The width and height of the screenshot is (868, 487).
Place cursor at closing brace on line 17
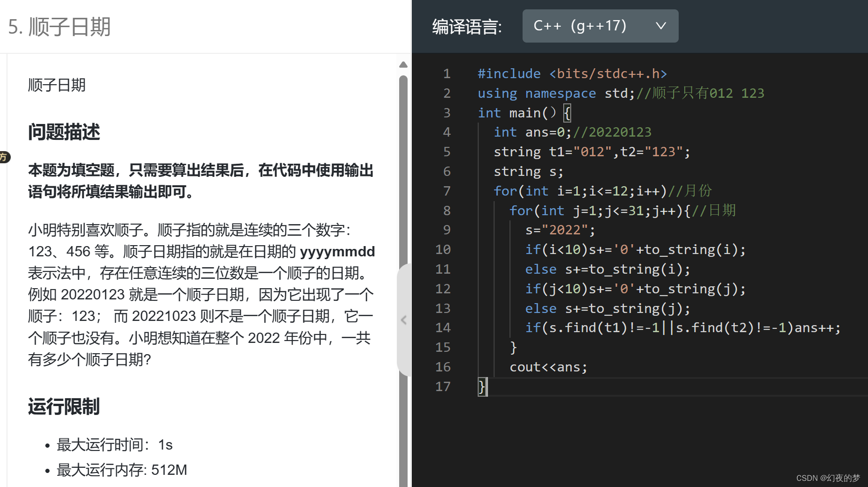(x=481, y=387)
